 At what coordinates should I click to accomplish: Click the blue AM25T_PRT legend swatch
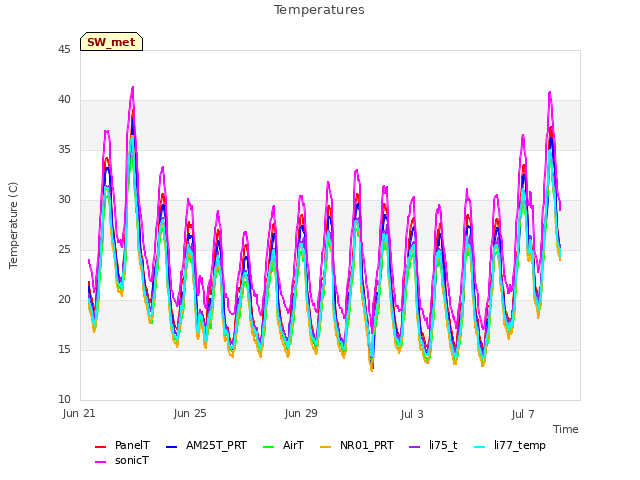click(171, 447)
